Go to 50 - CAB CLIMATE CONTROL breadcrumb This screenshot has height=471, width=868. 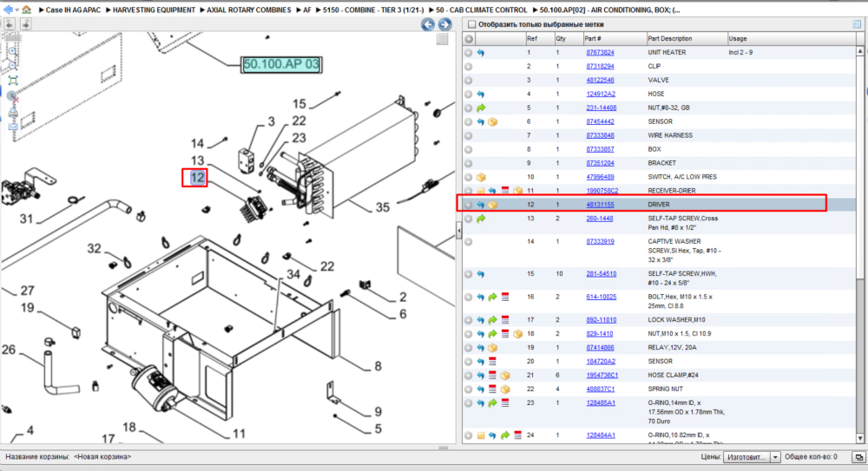click(x=481, y=10)
